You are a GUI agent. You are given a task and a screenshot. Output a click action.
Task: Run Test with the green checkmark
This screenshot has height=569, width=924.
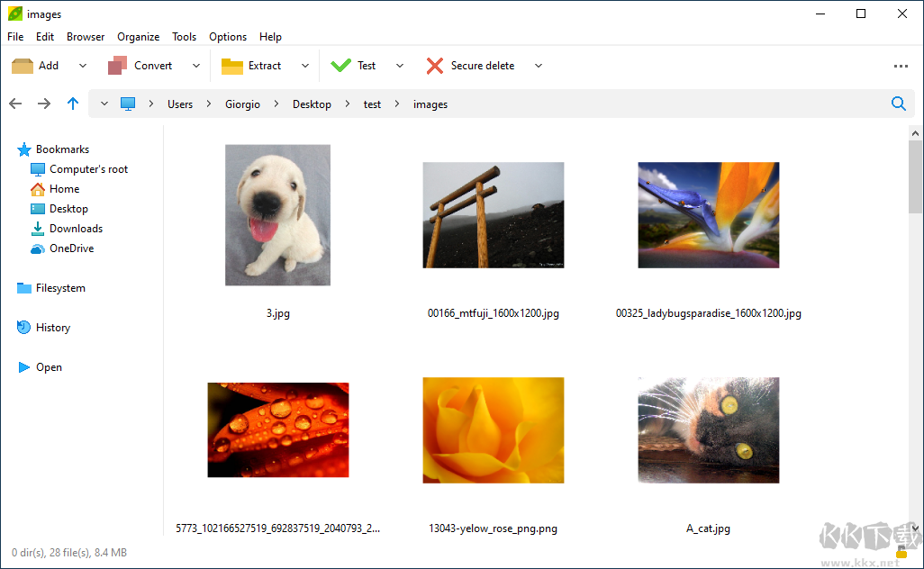coord(341,66)
